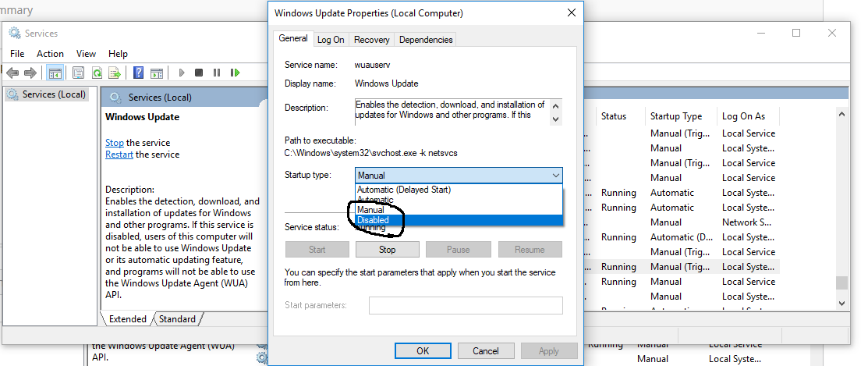Screen dimensions: 868x366
Task: Click the Restart Service toolbar icon
Action: click(x=236, y=73)
